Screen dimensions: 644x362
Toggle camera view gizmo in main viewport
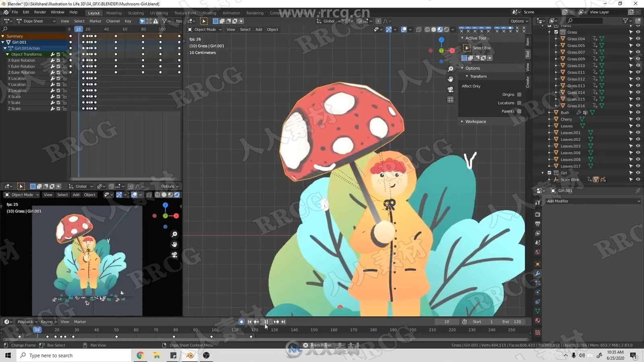[450, 89]
